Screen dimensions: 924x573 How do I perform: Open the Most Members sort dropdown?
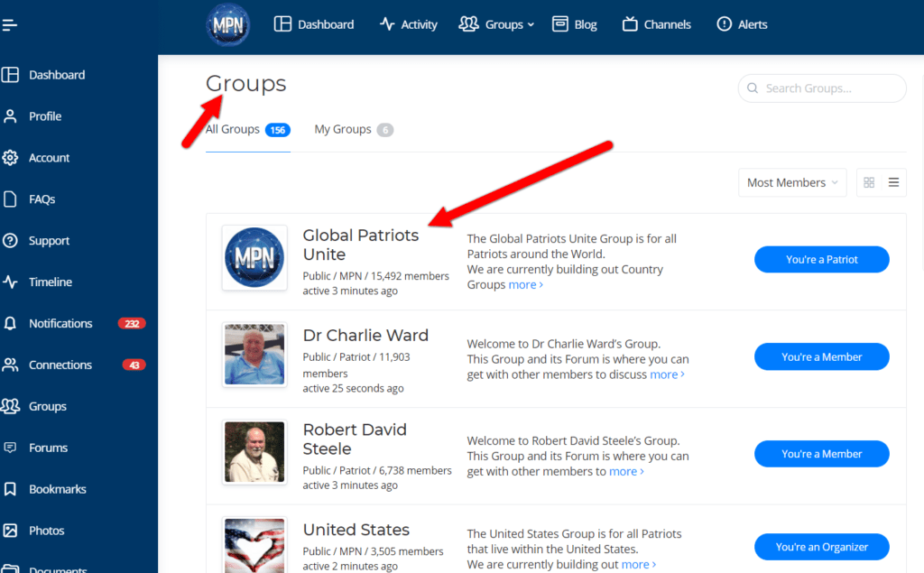pyautogui.click(x=792, y=182)
